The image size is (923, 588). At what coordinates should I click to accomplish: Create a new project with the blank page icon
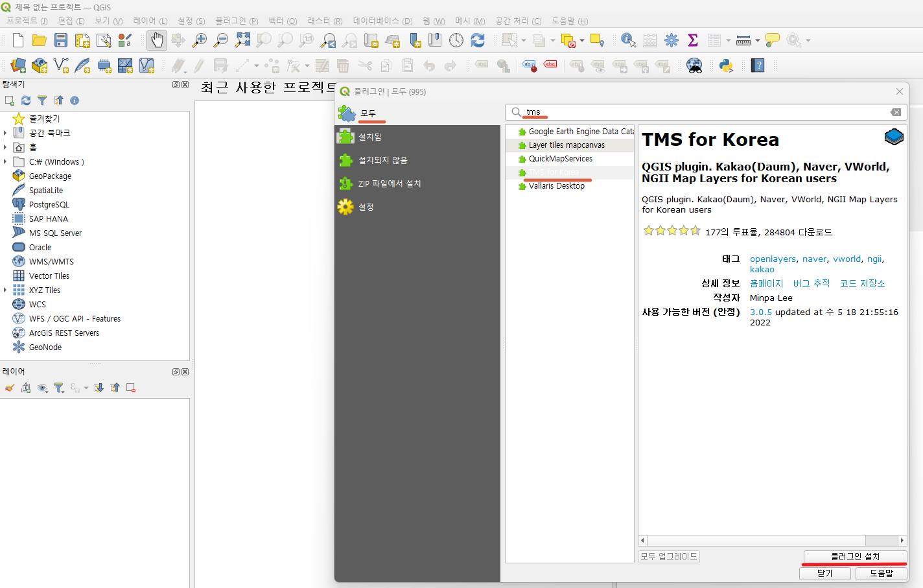(x=18, y=40)
